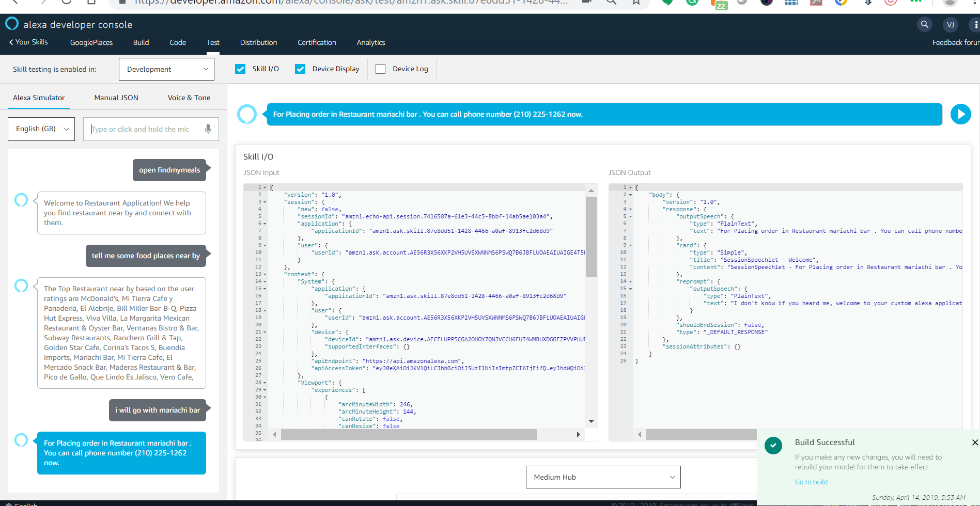Image resolution: width=980 pixels, height=506 pixels.
Task: Click JSON Input horizontal scrollbar right arrow
Action: point(578,435)
